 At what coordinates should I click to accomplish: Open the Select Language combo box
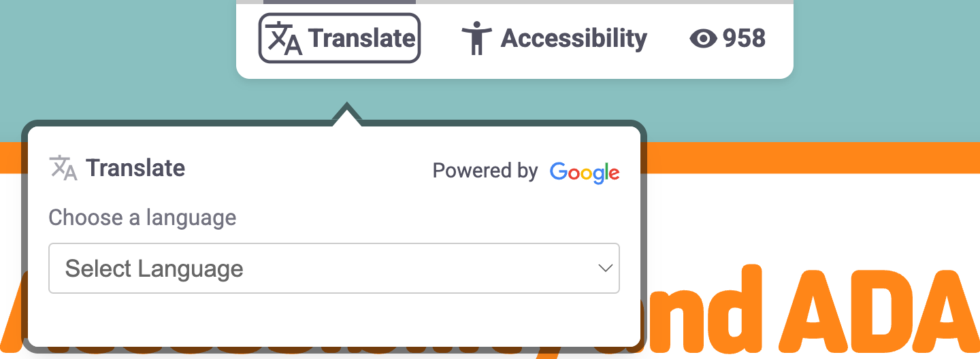click(x=333, y=269)
